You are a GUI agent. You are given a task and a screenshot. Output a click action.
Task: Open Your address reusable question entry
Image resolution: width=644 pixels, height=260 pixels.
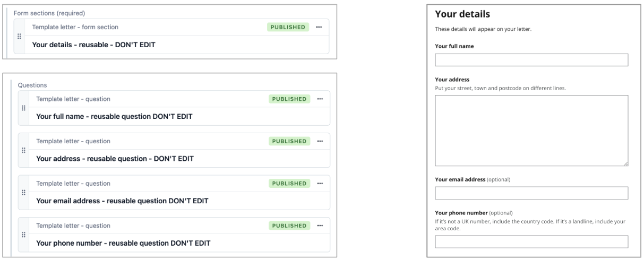(x=115, y=159)
